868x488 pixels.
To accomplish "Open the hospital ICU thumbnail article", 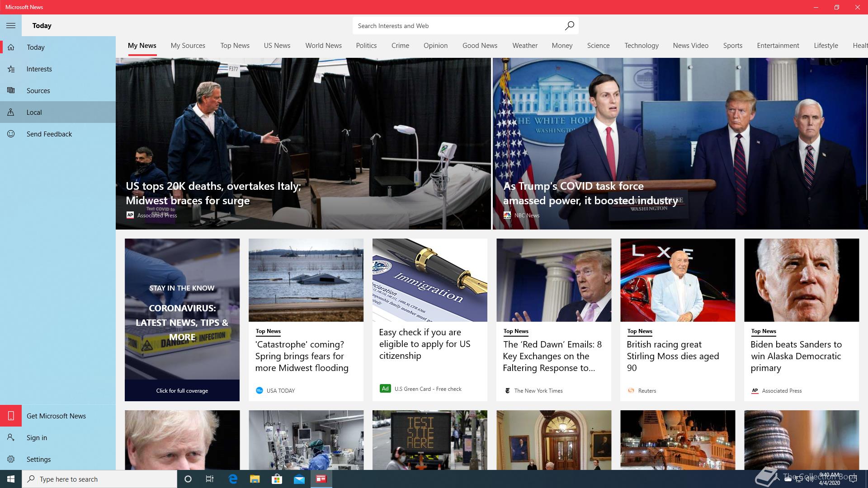I will point(306,440).
